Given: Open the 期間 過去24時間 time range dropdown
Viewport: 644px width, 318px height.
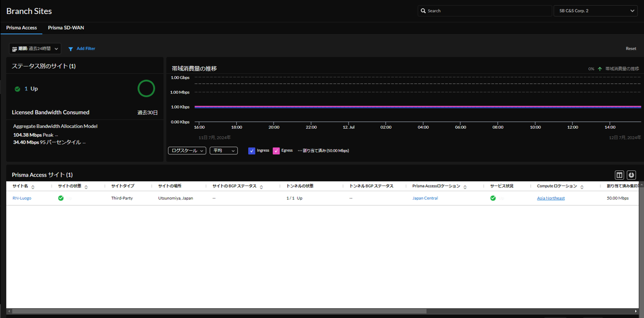Looking at the screenshot, I should pos(35,49).
